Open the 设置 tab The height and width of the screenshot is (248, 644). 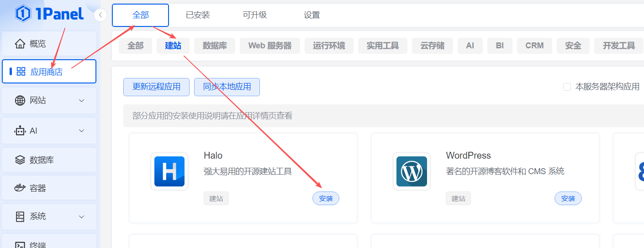[312, 15]
